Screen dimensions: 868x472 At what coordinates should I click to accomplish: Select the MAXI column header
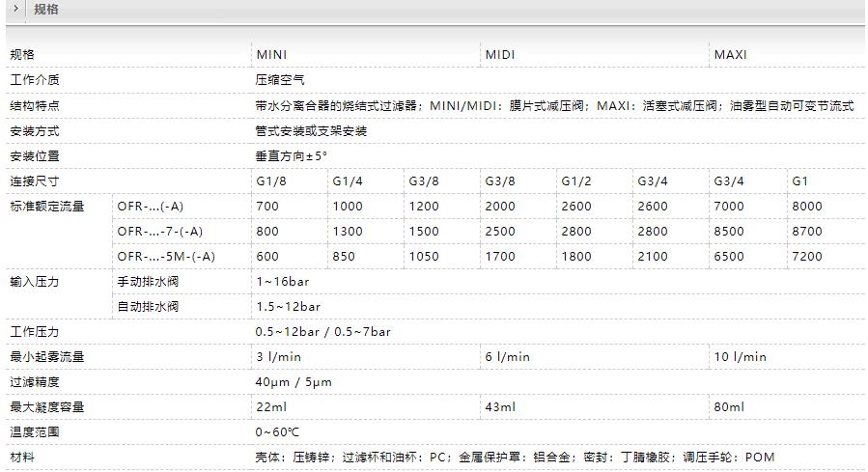pos(730,55)
